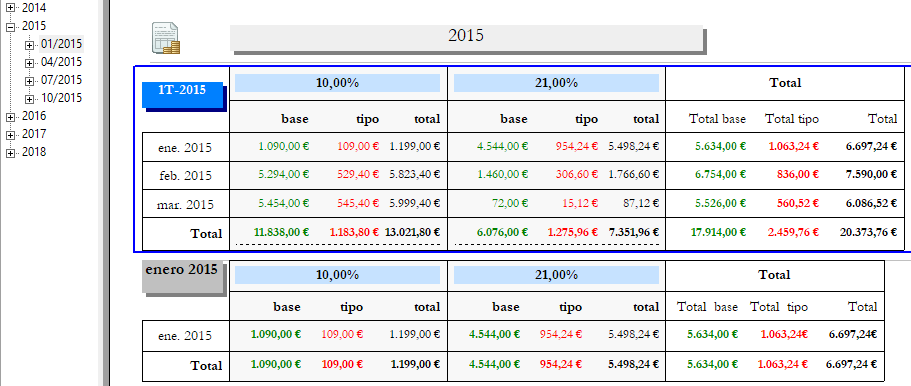
Task: Expand the 10/2015 quarter node
Action: (x=30, y=99)
